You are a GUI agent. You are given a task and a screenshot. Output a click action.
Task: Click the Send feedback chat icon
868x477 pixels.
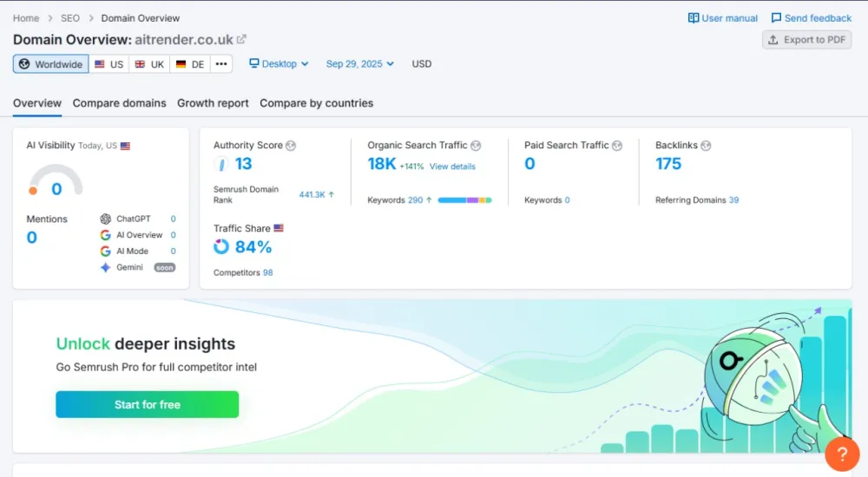coord(776,18)
